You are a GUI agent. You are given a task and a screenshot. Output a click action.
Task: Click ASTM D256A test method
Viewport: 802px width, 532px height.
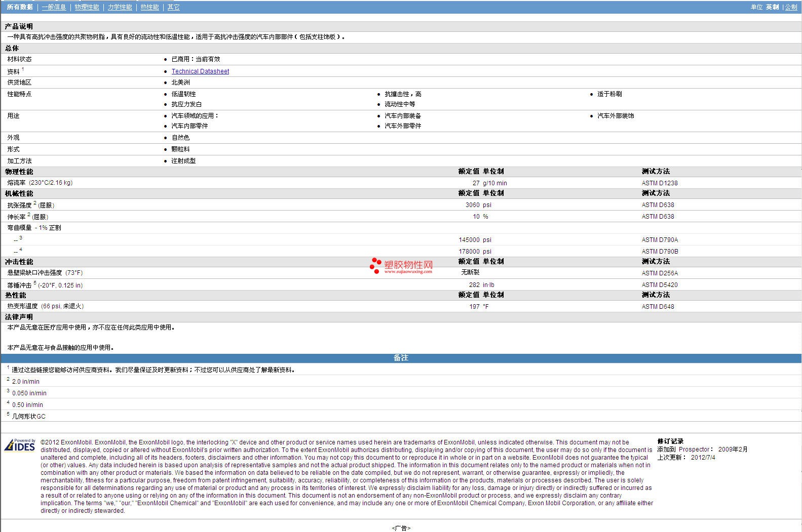(x=660, y=273)
